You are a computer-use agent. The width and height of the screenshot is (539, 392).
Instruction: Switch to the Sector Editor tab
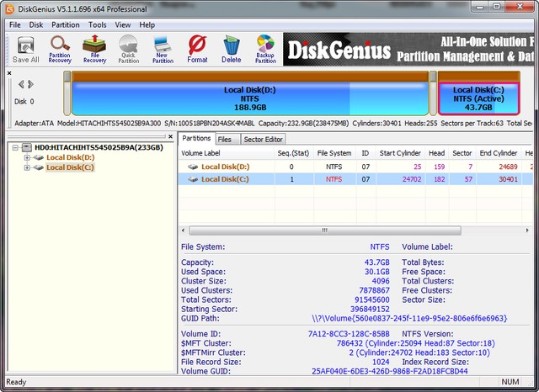pos(264,139)
